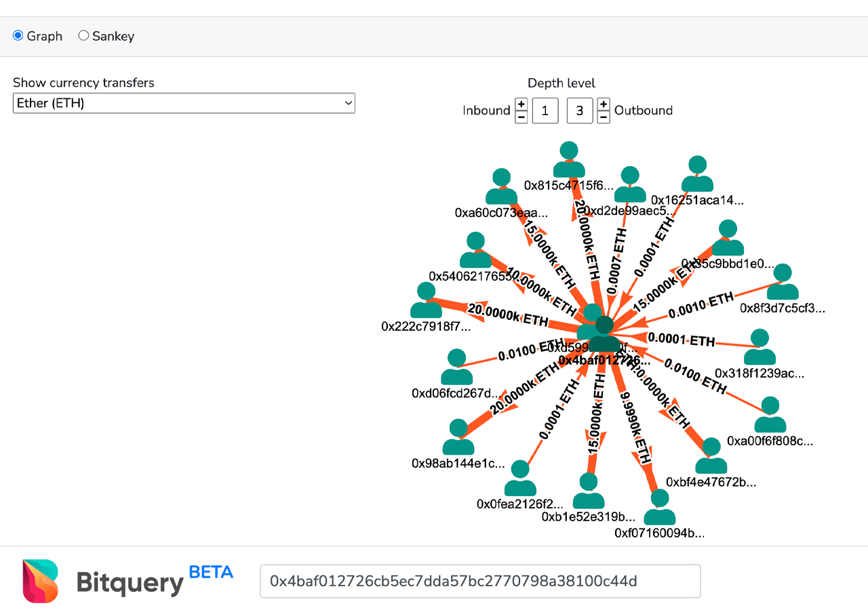Decrease the Outbound depth level

604,117
